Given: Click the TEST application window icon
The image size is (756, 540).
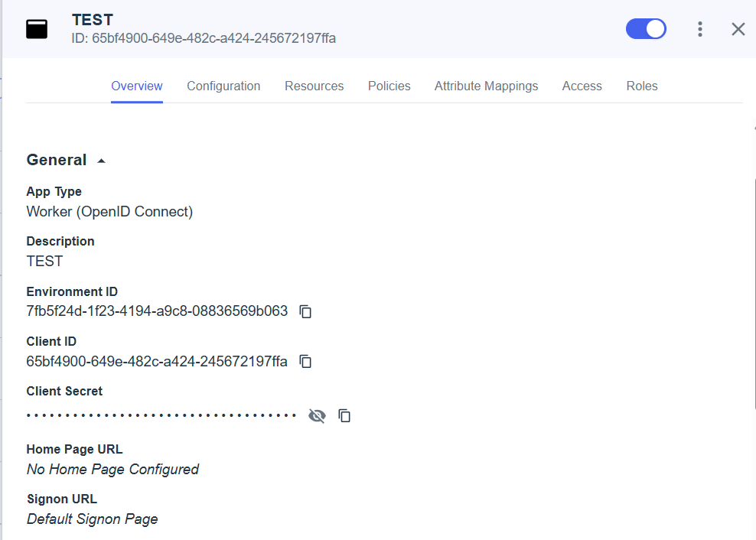Looking at the screenshot, I should click(37, 29).
